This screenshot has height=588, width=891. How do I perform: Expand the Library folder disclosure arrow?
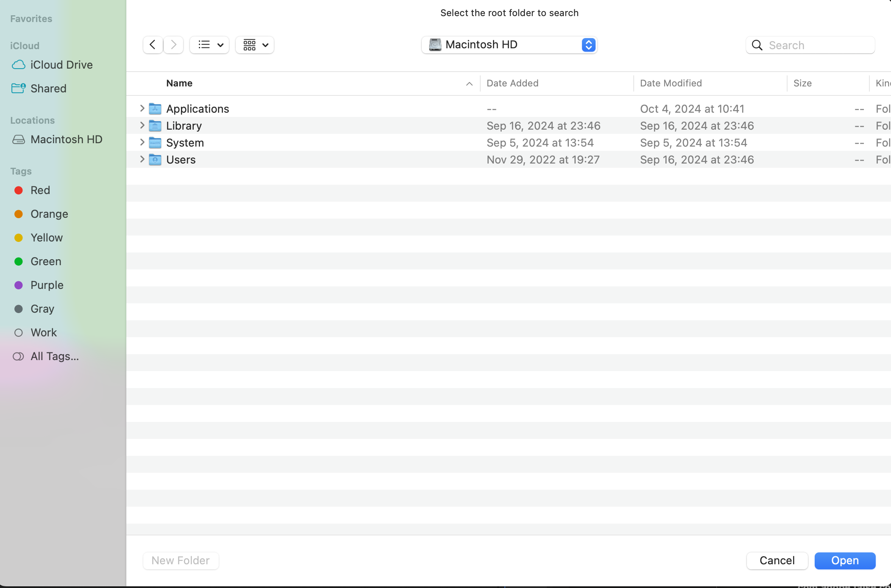(142, 125)
